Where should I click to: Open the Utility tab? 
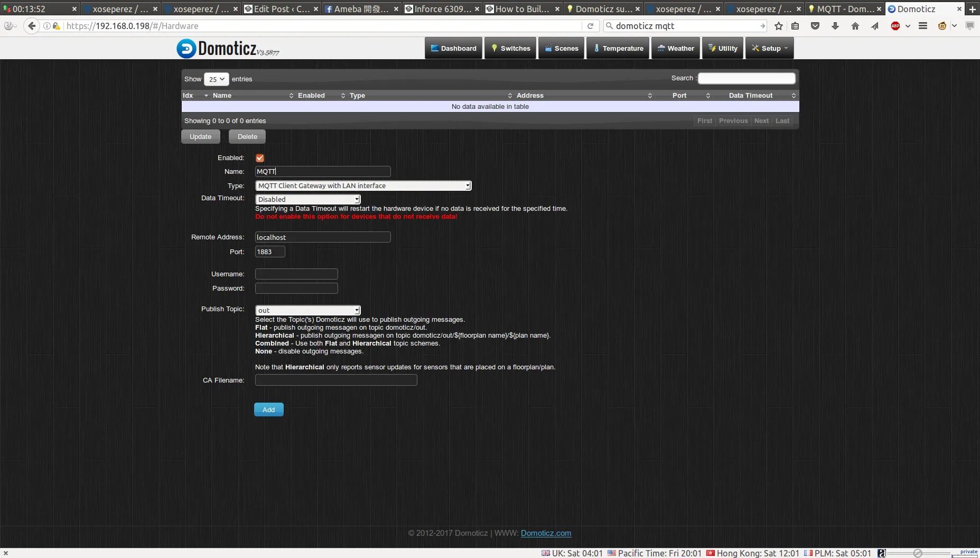pyautogui.click(x=723, y=48)
